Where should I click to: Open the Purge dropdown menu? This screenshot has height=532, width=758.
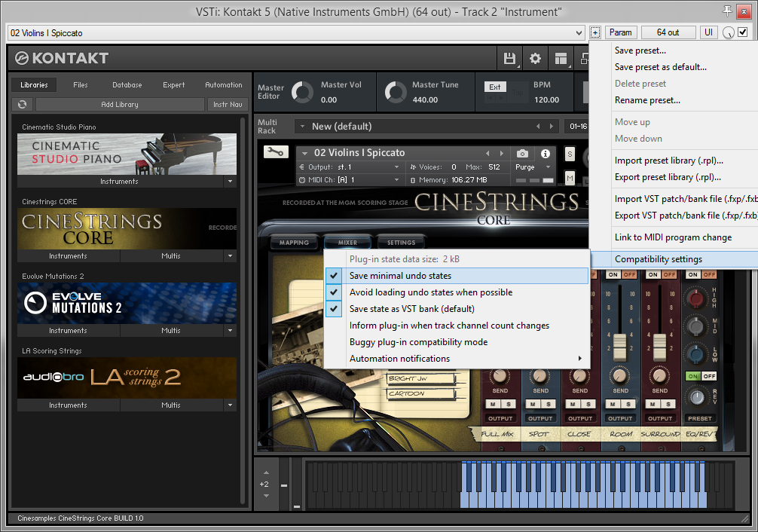point(533,167)
